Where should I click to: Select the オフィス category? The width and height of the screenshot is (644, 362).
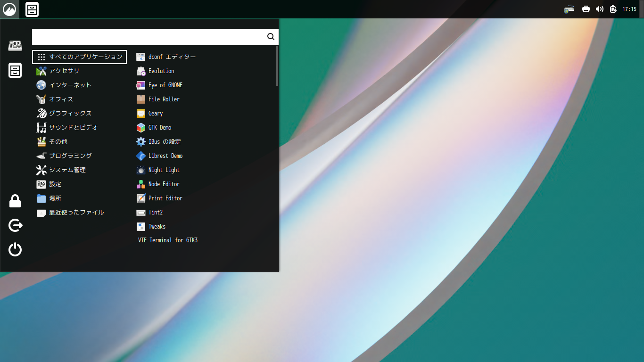79,99
